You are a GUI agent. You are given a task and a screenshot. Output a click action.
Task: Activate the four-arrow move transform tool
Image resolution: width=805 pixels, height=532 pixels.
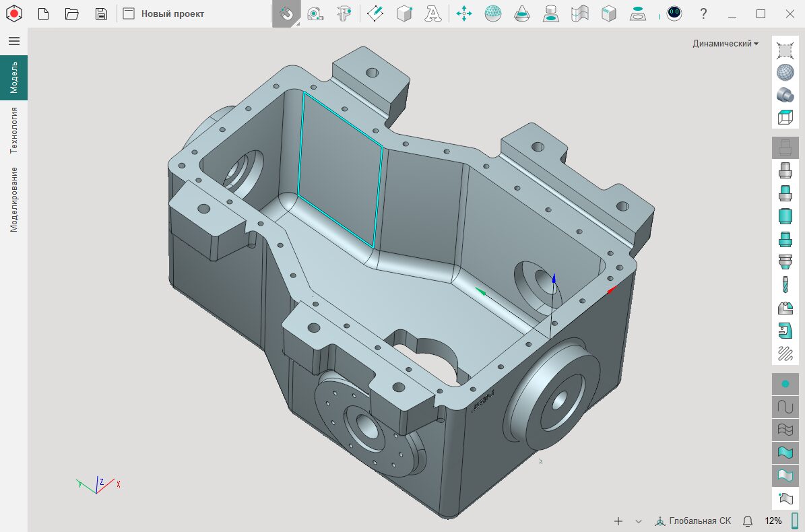click(x=463, y=13)
